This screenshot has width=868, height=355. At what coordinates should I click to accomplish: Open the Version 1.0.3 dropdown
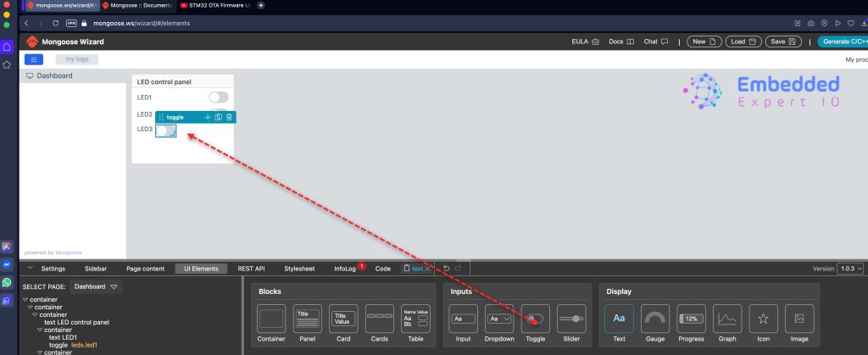tap(850, 269)
